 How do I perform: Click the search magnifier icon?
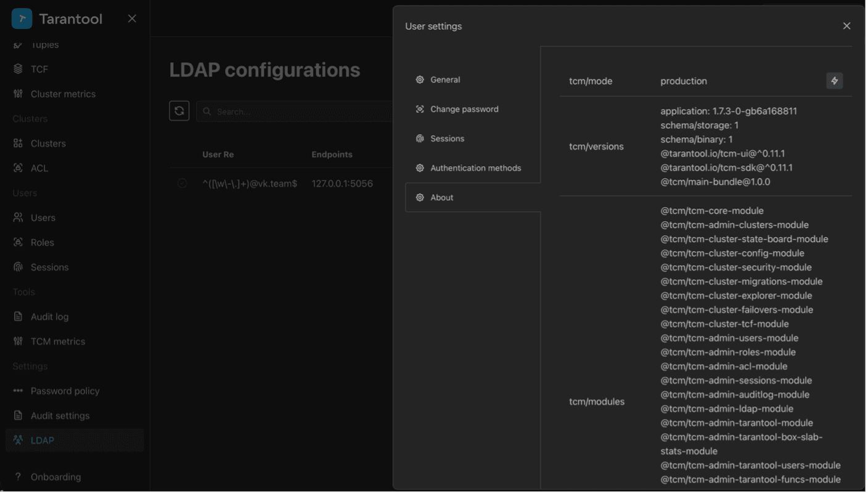click(x=207, y=112)
